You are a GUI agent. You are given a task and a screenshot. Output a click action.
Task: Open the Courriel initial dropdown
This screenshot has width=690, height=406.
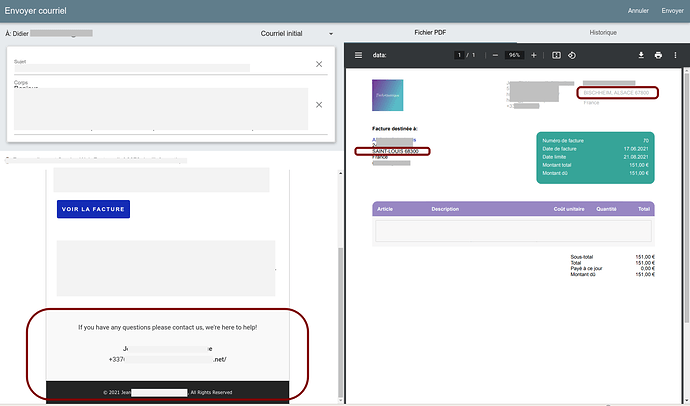pos(296,33)
